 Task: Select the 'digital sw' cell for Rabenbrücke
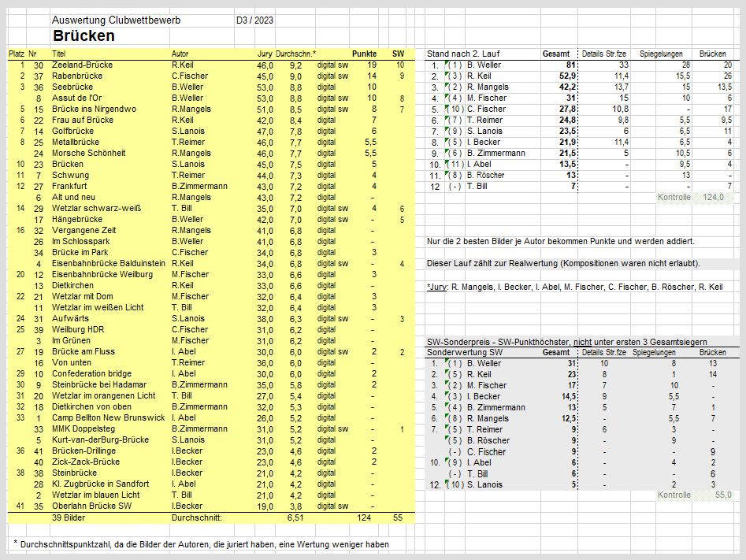[x=332, y=76]
